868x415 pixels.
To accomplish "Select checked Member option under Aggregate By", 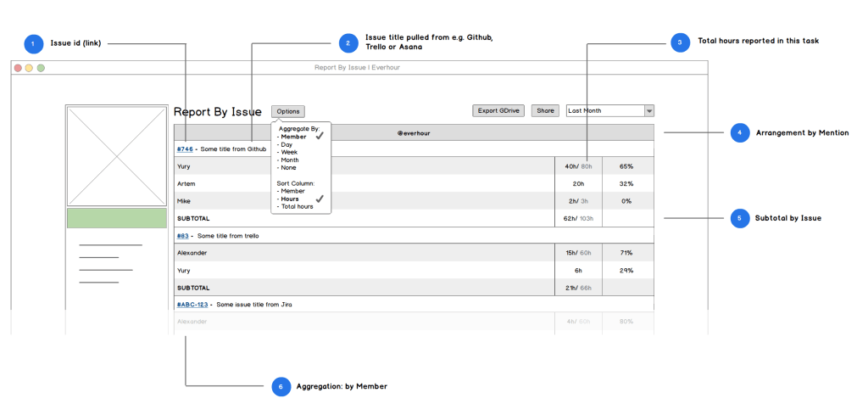I will (294, 137).
